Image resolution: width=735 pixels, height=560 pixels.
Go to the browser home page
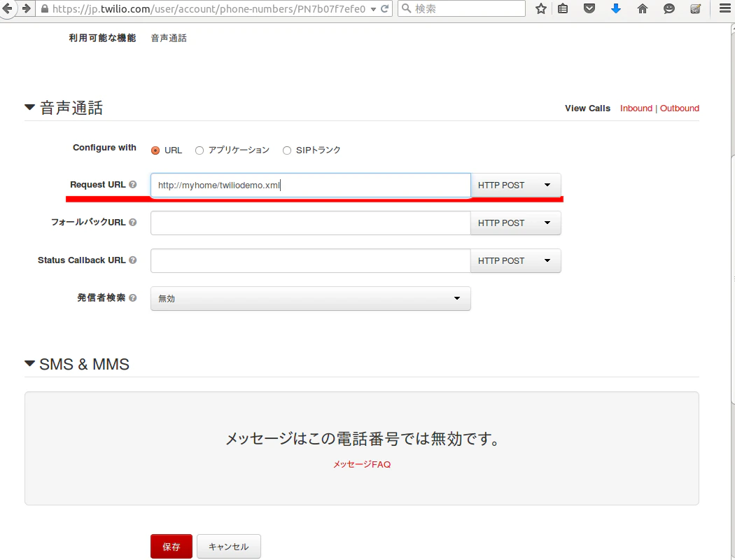click(643, 8)
